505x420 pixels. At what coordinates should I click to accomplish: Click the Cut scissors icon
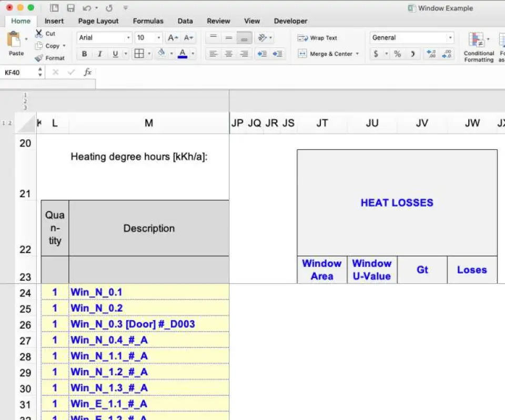39,34
